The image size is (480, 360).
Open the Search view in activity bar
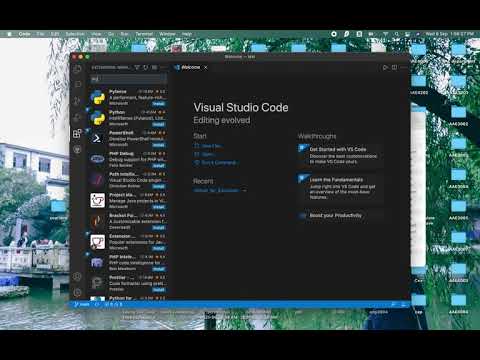(x=78, y=84)
